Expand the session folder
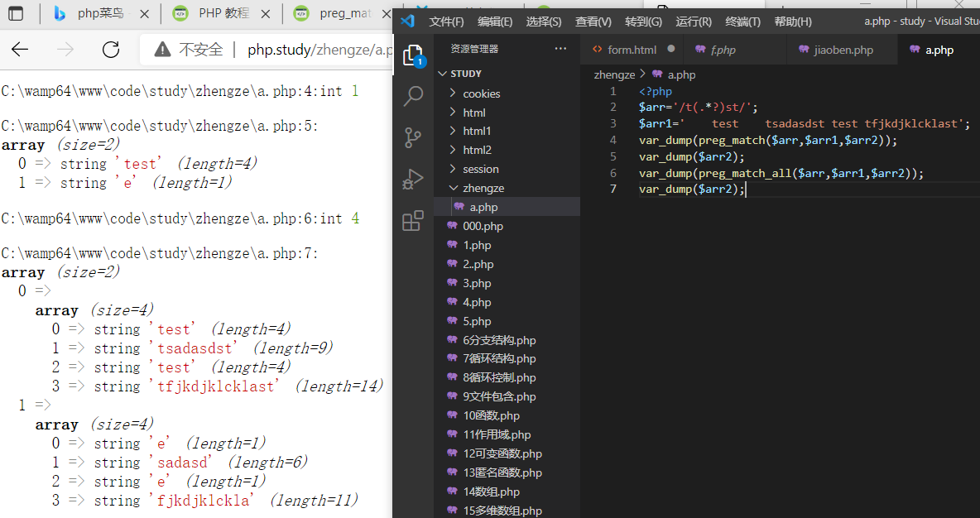The height and width of the screenshot is (518, 980). [507, 170]
